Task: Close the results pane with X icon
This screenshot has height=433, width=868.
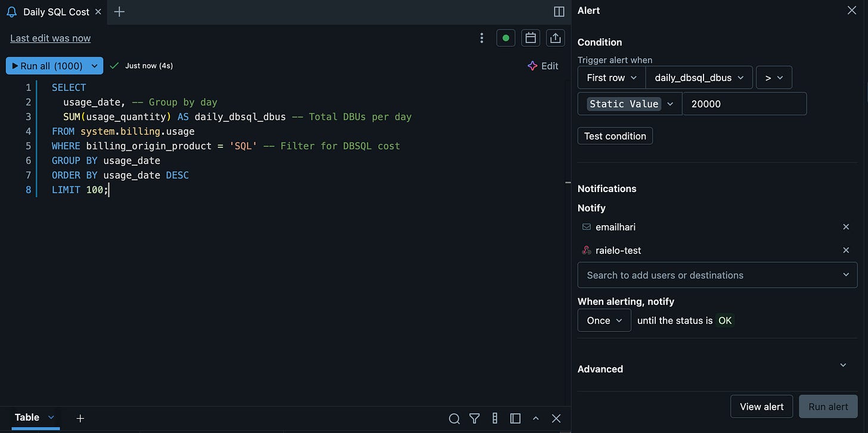Action: pyautogui.click(x=556, y=419)
